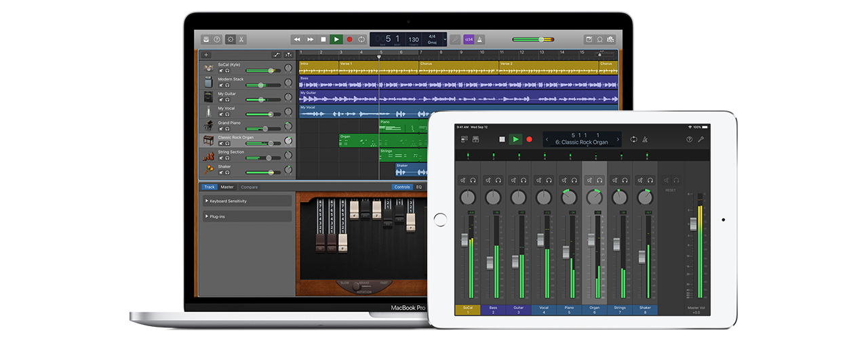Click the green Play button on the iPad

(x=516, y=139)
